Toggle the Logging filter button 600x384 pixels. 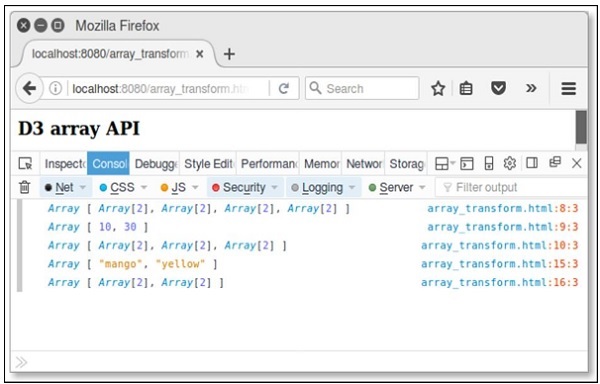(318, 187)
